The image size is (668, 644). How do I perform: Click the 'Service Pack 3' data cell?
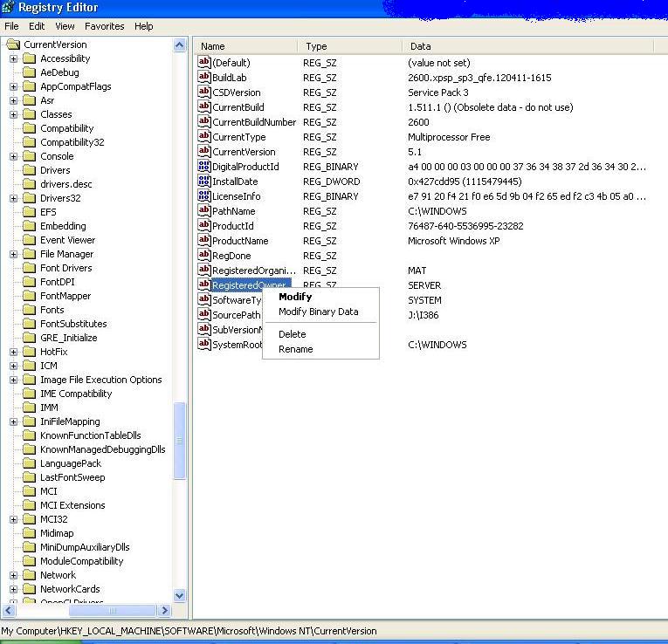(438, 92)
